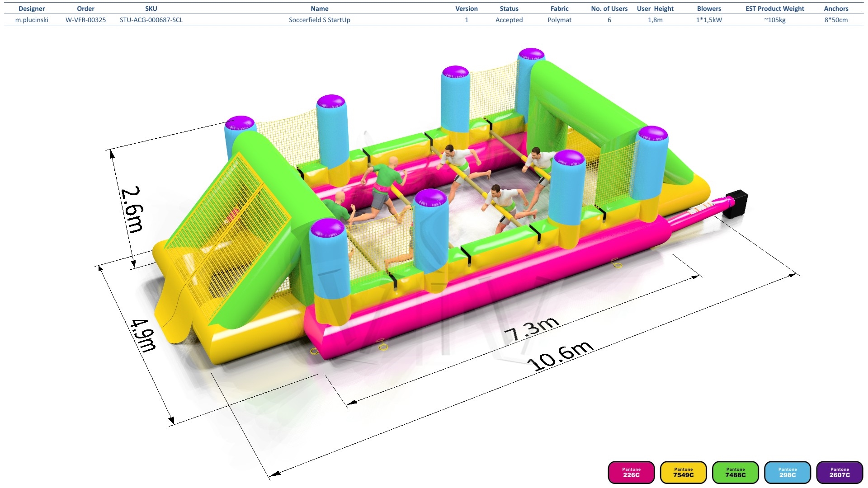Click the weight value ~105kg
The height and width of the screenshot is (488, 868).
pyautogui.click(x=775, y=20)
